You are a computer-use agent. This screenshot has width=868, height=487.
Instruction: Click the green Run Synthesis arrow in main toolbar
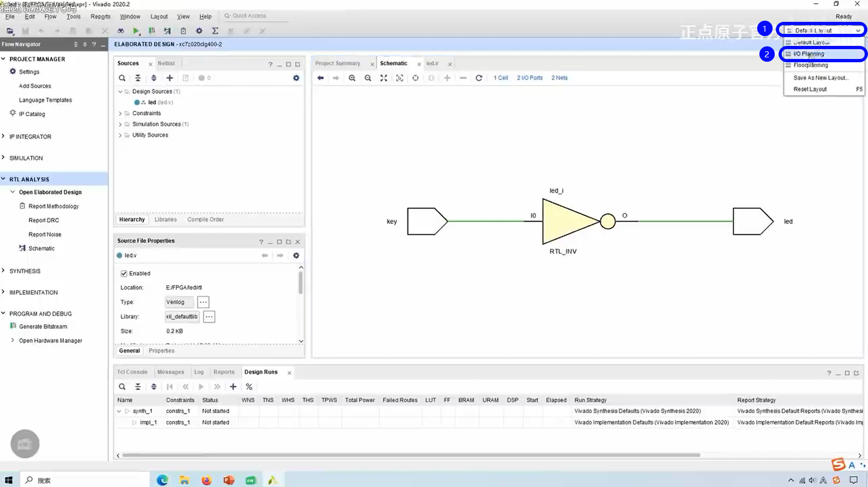click(x=136, y=31)
